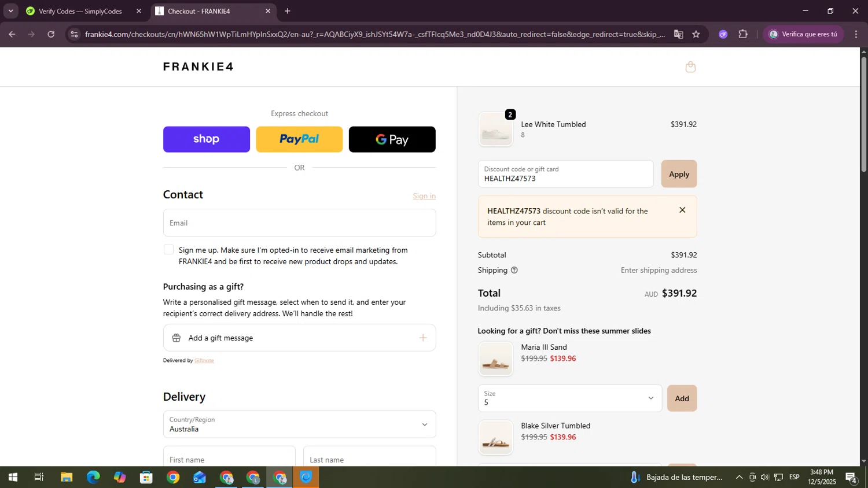The image size is (868, 488).
Task: Open volume control in system tray
Action: coord(765,478)
